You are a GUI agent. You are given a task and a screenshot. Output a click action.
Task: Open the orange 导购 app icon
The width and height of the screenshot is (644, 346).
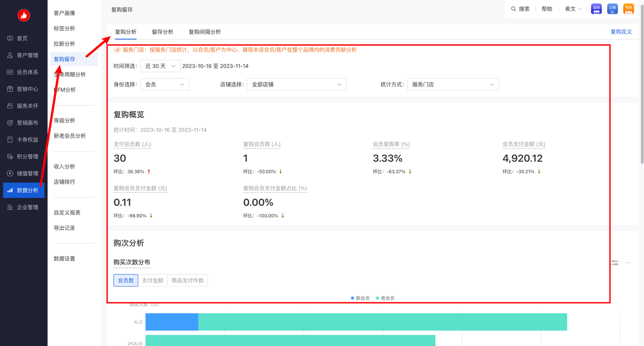(628, 9)
